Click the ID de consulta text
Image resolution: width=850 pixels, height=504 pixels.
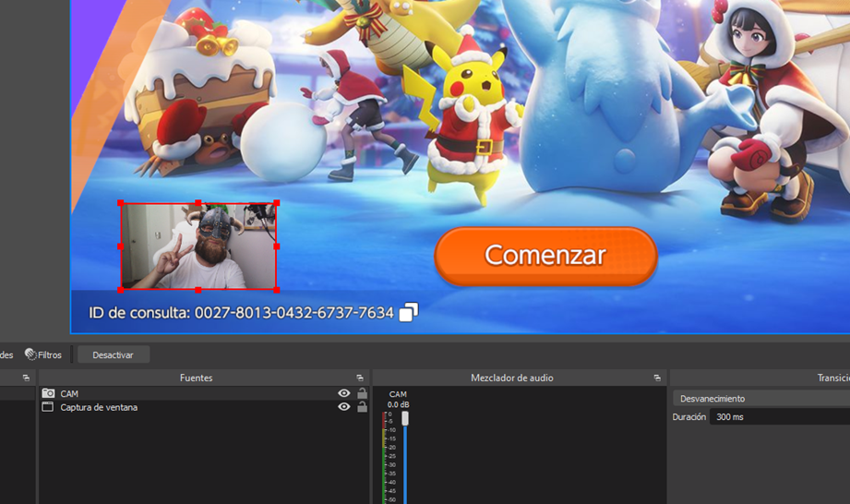(241, 313)
